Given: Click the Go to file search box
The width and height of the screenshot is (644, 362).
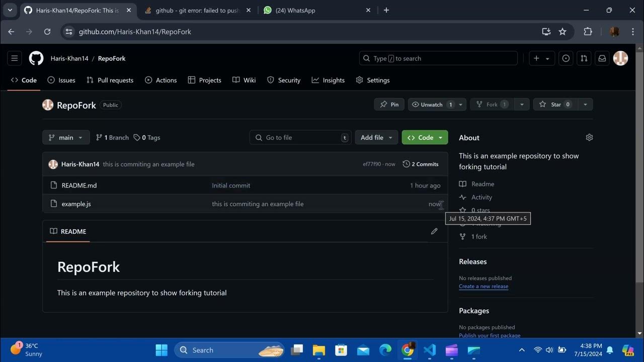Looking at the screenshot, I should 301,137.
